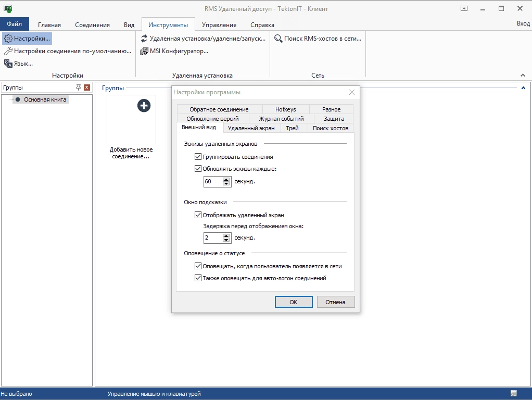Click Управление мышью и клавиатурой status text
The height and width of the screenshot is (400, 532).
(154, 394)
